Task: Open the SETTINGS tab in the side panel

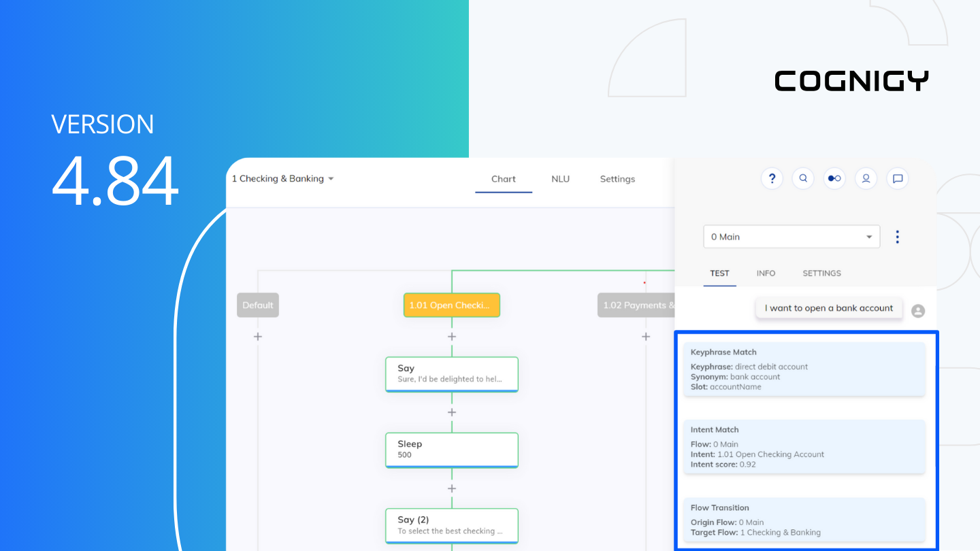Action: [x=821, y=273]
